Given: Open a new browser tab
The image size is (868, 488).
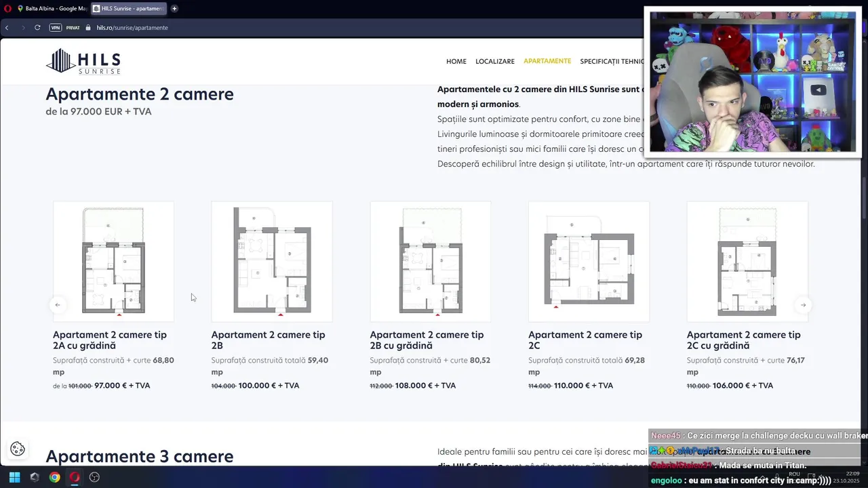Looking at the screenshot, I should [x=174, y=9].
